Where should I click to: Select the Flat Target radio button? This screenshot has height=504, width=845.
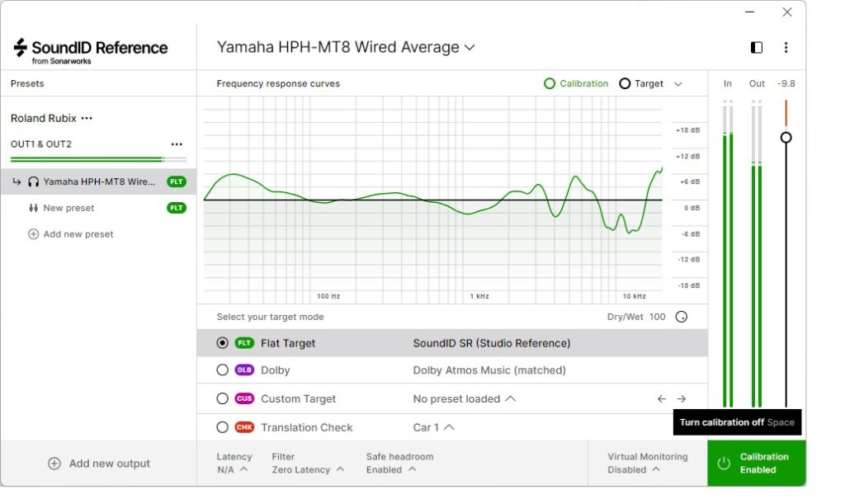222,343
